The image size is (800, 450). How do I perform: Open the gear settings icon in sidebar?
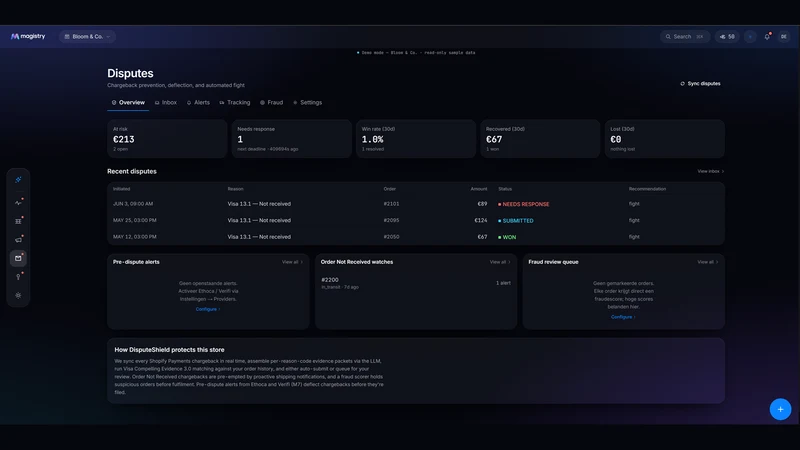(18, 295)
